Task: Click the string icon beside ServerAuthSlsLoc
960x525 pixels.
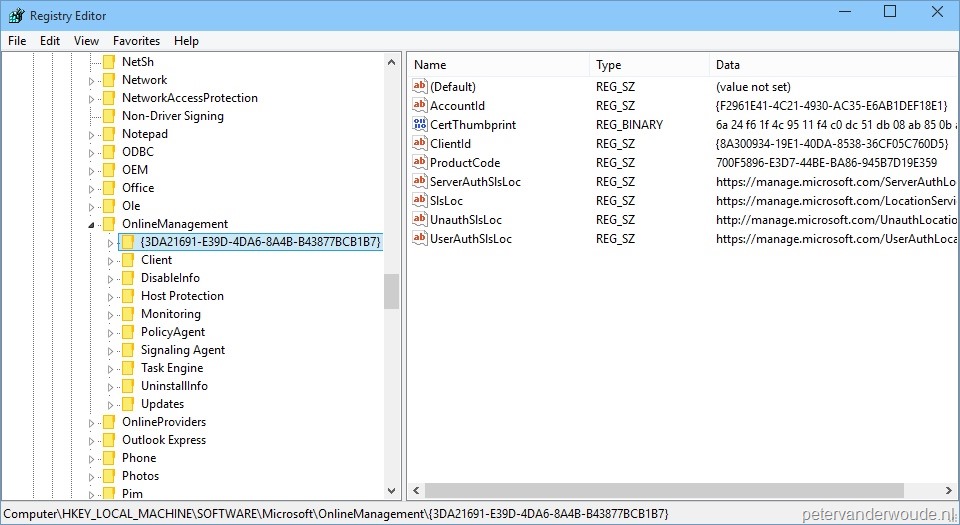Action: (x=419, y=181)
